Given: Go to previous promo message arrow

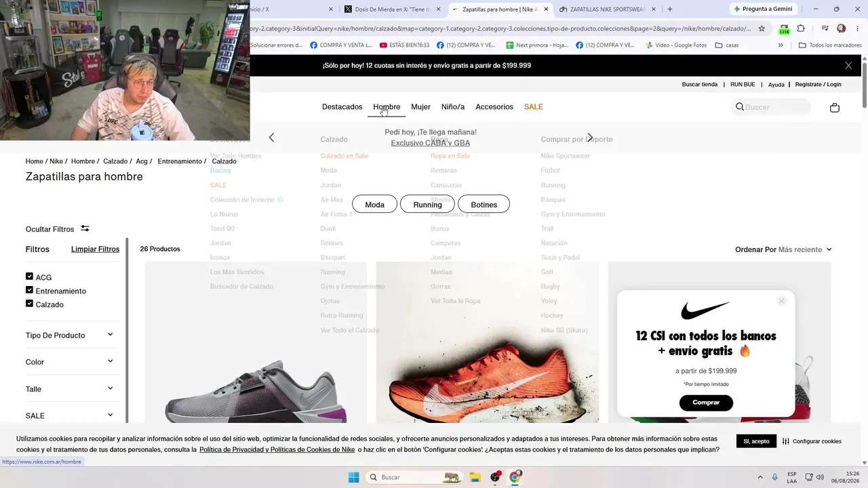Looking at the screenshot, I should click(x=271, y=138).
